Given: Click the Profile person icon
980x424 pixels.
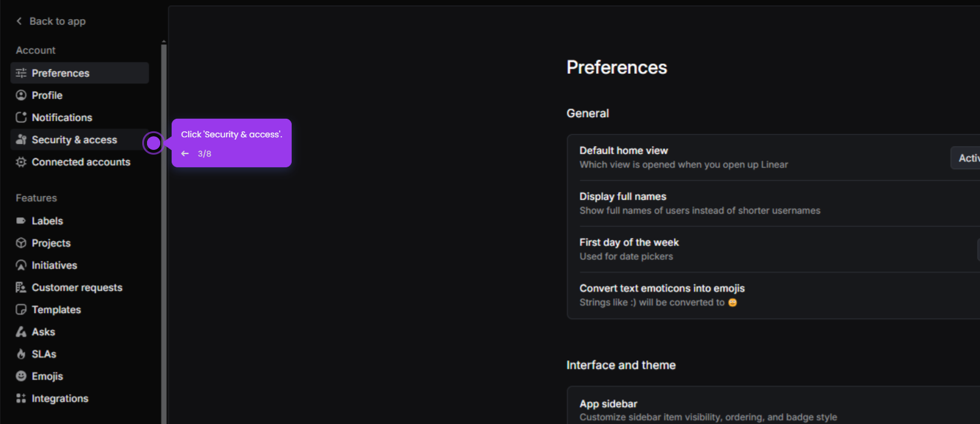Looking at the screenshot, I should tap(21, 95).
